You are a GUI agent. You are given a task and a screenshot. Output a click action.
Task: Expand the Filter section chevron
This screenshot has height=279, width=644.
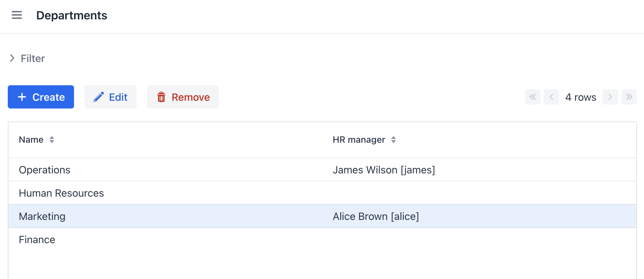pos(12,58)
